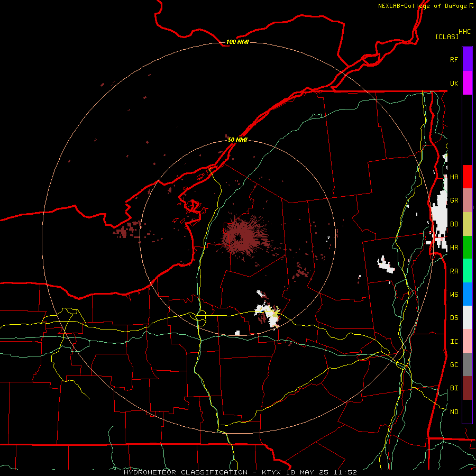Screen dimensions: 476x476
Task: Click the HR green legend swatch
Action: [467, 247]
